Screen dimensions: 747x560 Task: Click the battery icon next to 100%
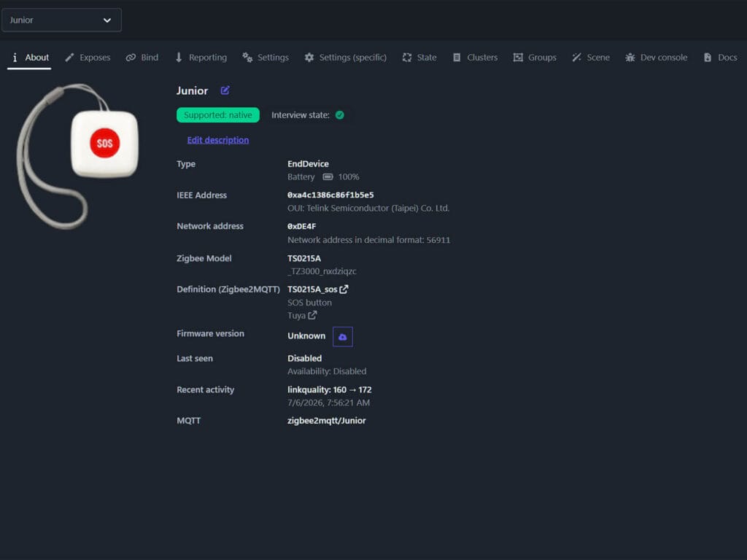(328, 177)
